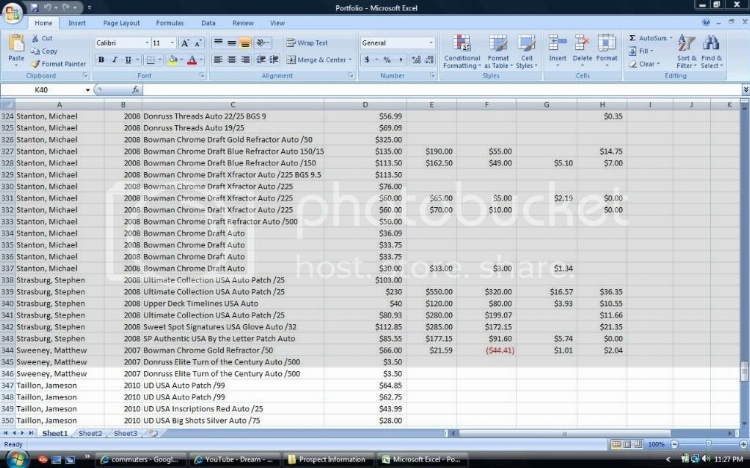Switch to the Formulas tab
750x468 pixels.
170,23
